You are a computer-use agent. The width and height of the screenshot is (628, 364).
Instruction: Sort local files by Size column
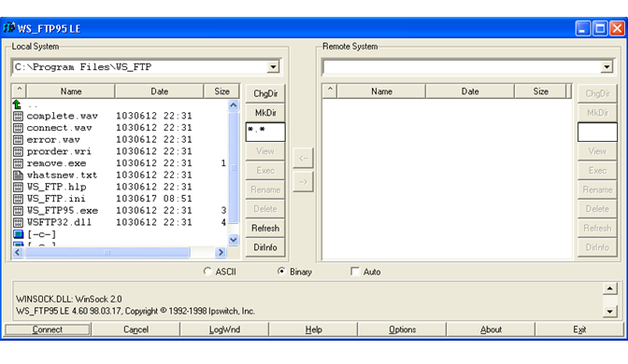point(221,91)
